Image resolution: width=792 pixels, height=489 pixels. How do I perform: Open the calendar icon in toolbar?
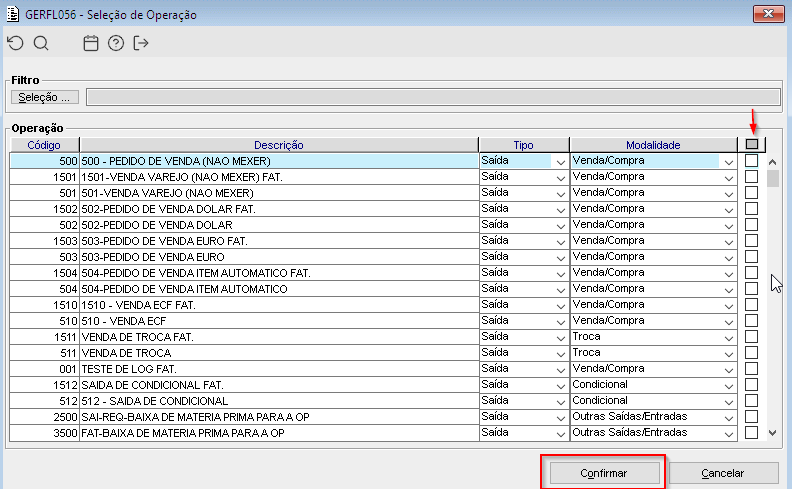[91, 43]
